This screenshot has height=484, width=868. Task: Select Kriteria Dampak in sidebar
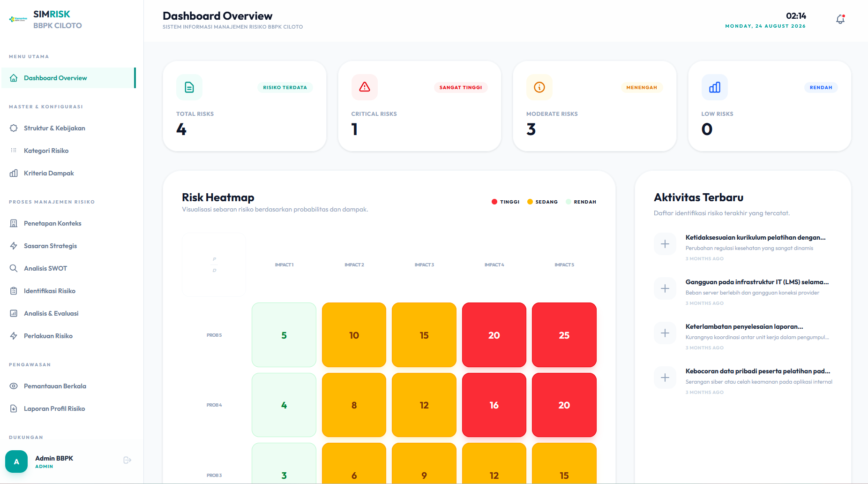click(x=69, y=173)
